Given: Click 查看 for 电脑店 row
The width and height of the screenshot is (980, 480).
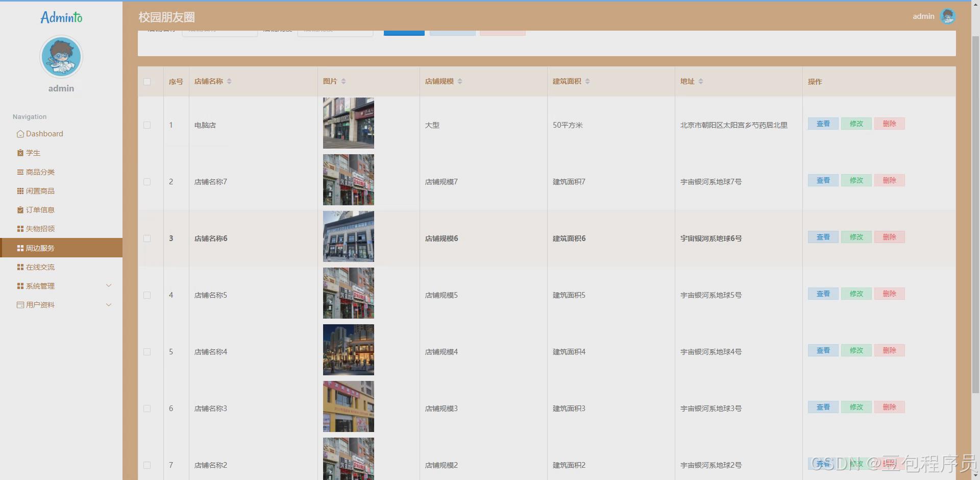Looking at the screenshot, I should pyautogui.click(x=823, y=124).
